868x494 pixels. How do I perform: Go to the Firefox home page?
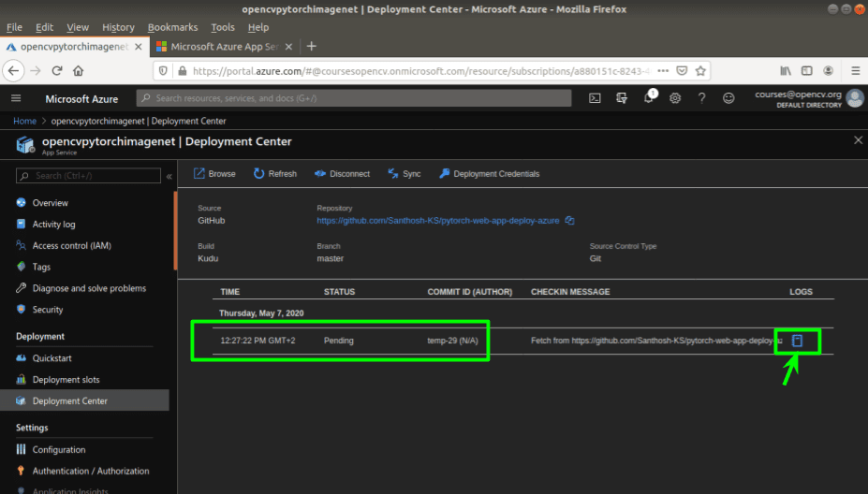tap(78, 71)
